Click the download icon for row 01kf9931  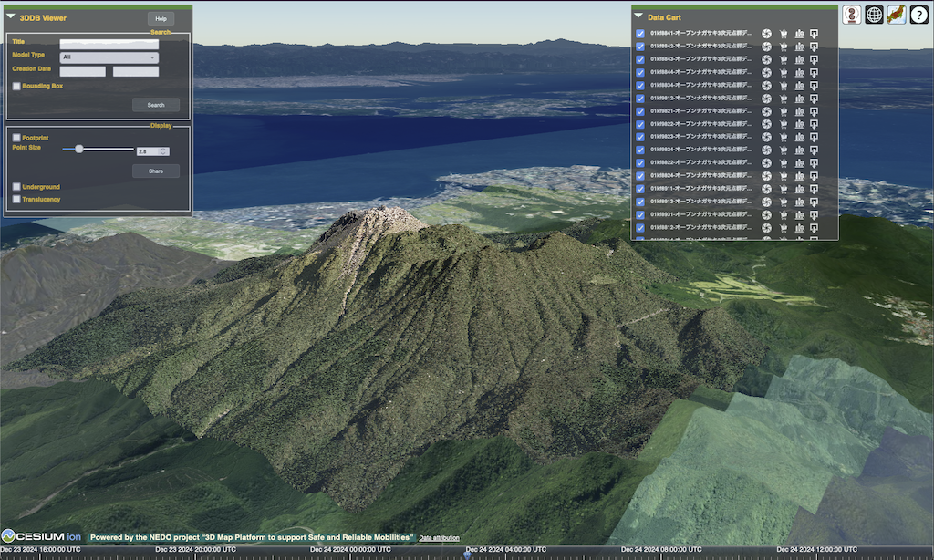coord(815,215)
